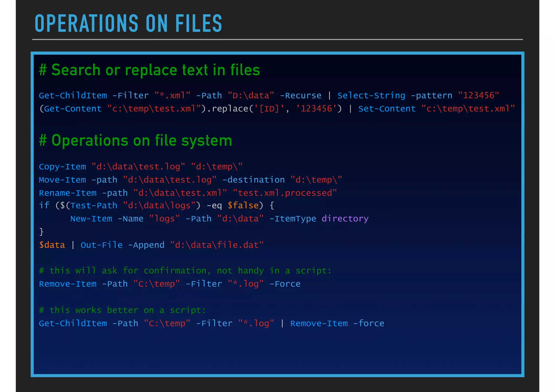Viewport: 555px width, 392px height.
Task: Click the "# Operations on file system" heading
Action: [135, 141]
